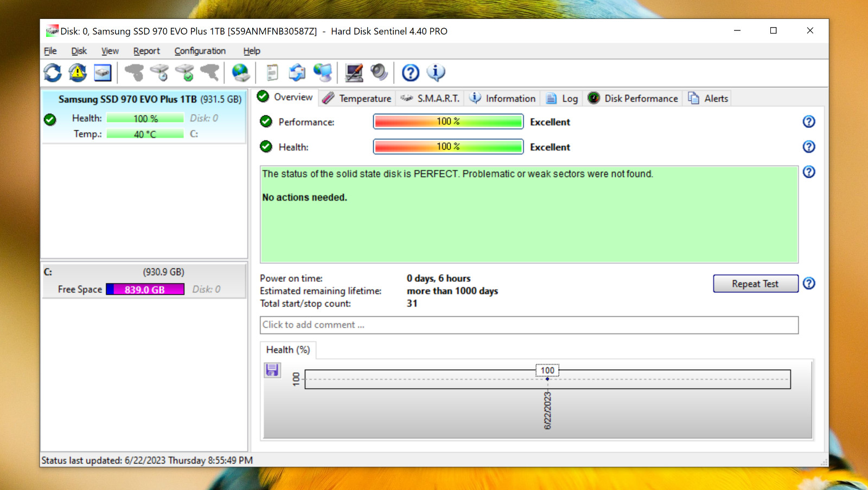Click the notepad report toolbar icon
The image size is (868, 490).
click(x=272, y=72)
